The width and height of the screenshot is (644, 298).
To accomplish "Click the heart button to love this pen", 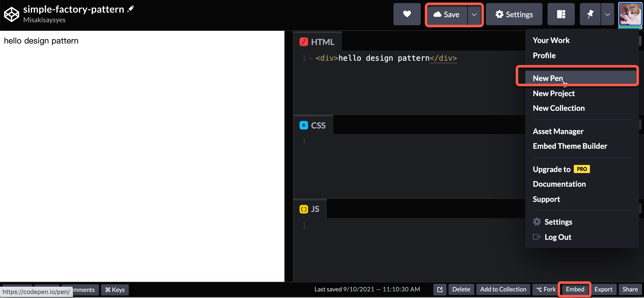I will [407, 14].
